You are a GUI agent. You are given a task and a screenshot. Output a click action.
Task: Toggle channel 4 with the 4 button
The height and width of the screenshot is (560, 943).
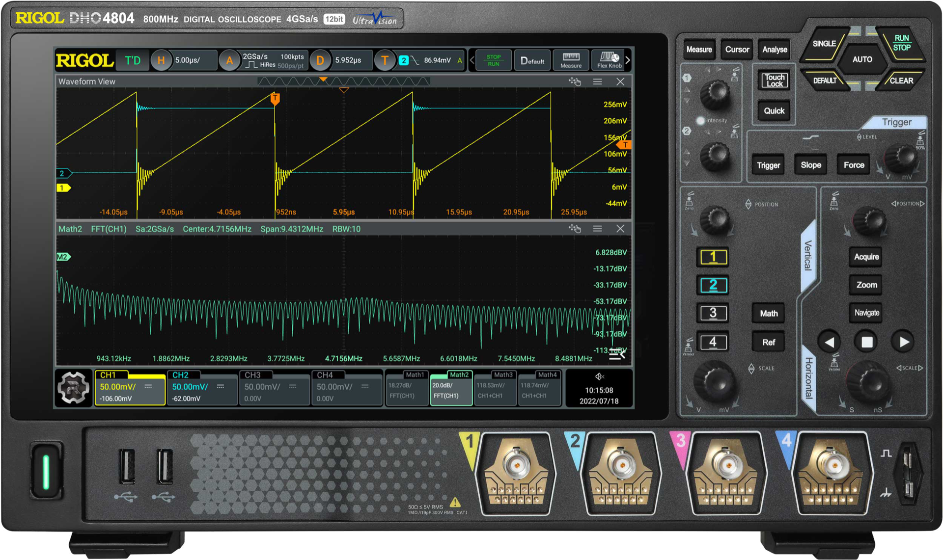(713, 342)
